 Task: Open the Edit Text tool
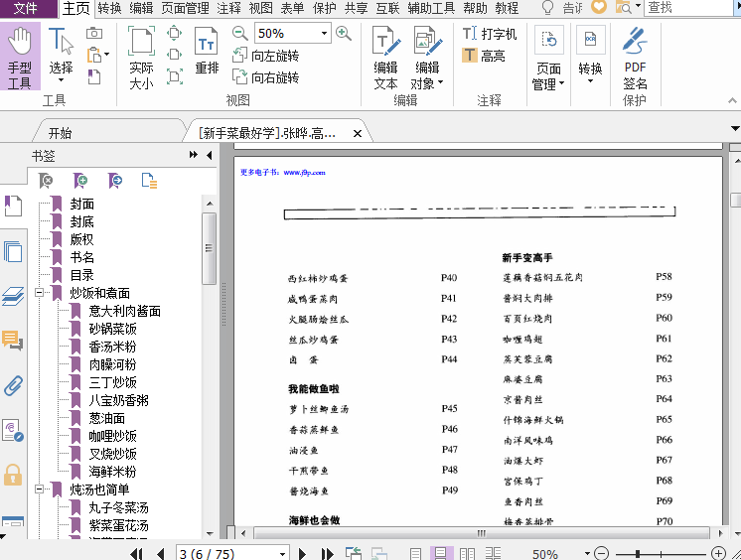pyautogui.click(x=386, y=59)
